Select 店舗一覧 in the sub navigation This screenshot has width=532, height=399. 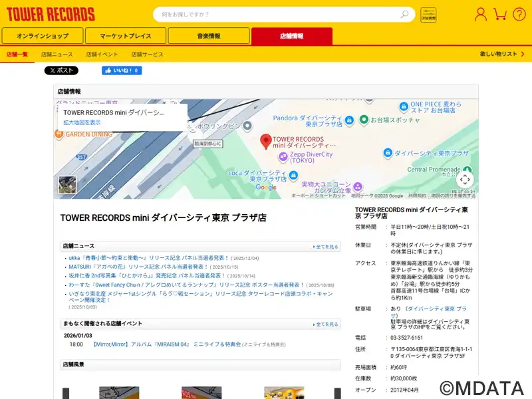[x=17, y=55]
